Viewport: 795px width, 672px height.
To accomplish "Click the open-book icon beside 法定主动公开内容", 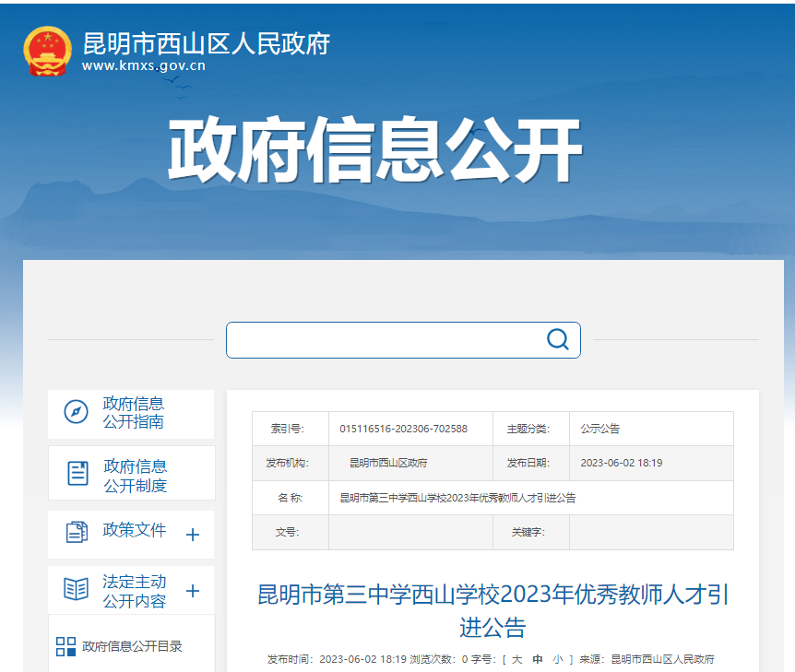I will point(76,588).
